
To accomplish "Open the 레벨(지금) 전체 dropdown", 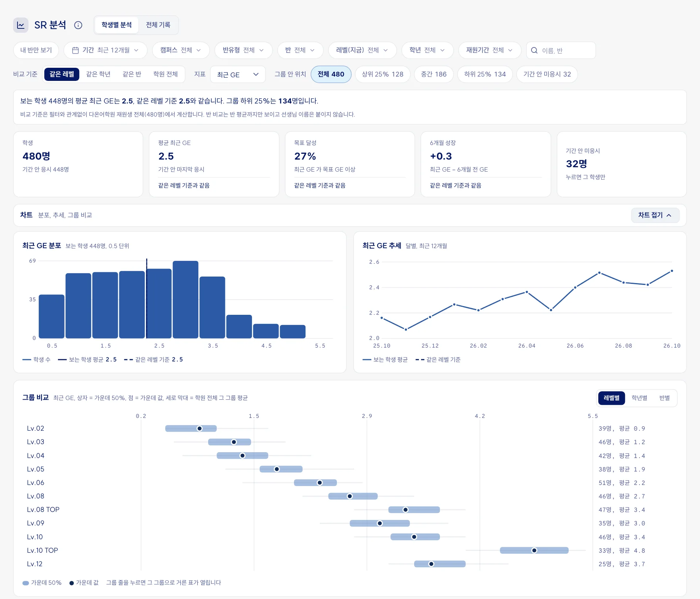I will click(362, 50).
